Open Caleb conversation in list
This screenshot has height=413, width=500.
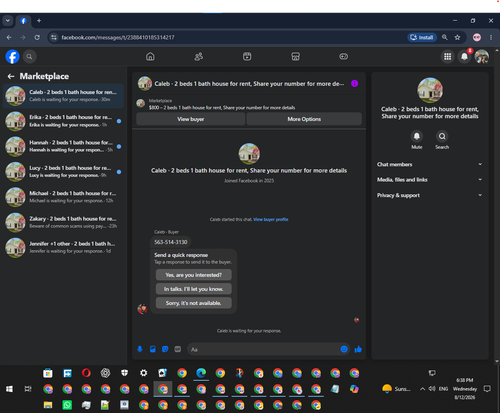pyautogui.click(x=63, y=96)
